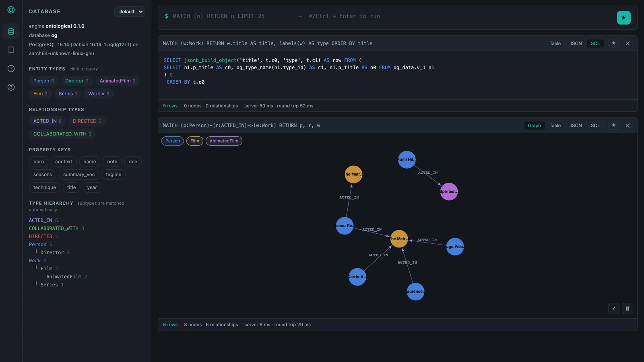This screenshot has width=644, height=362.
Task: Run the query with play button
Action: 623,18
